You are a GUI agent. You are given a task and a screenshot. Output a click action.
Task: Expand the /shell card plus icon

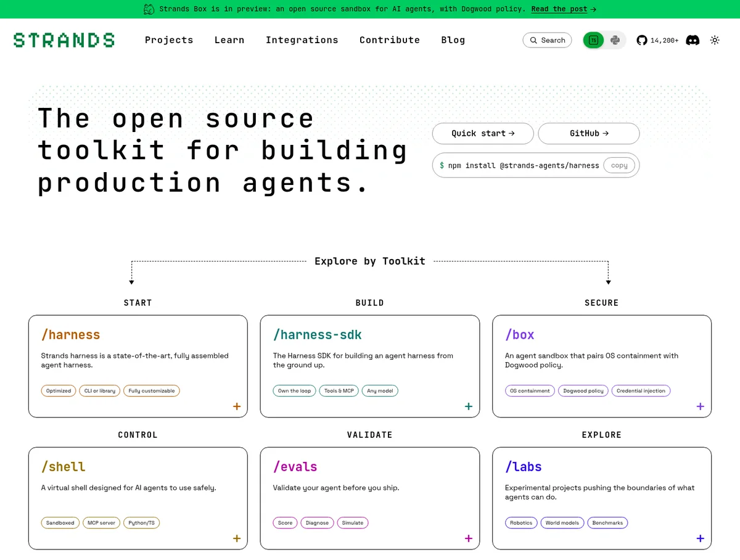(237, 538)
